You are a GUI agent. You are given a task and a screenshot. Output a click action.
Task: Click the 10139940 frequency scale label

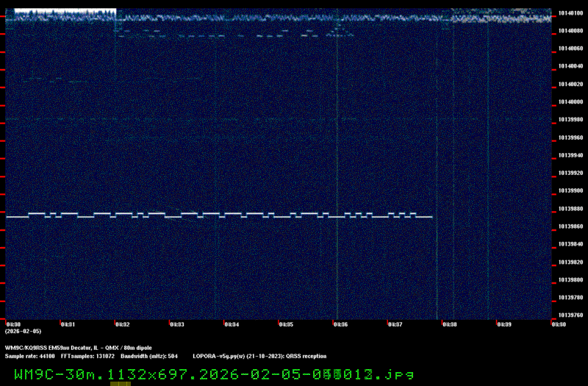point(570,155)
